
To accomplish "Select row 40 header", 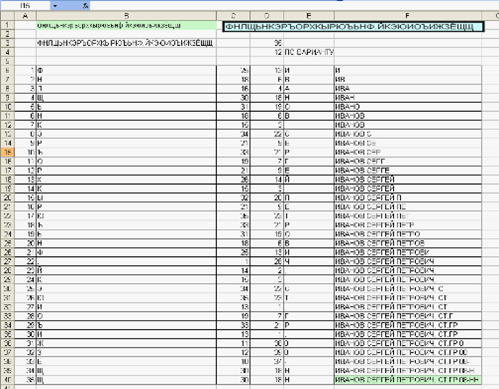I will (x=7, y=379).
